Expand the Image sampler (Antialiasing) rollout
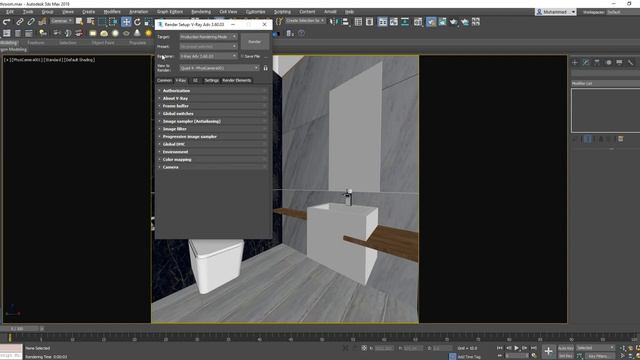The width and height of the screenshot is (640, 360). coord(213,121)
